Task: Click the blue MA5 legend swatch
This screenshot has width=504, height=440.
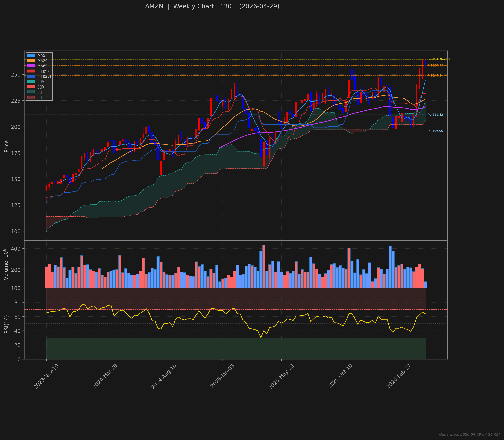Action: click(x=31, y=55)
